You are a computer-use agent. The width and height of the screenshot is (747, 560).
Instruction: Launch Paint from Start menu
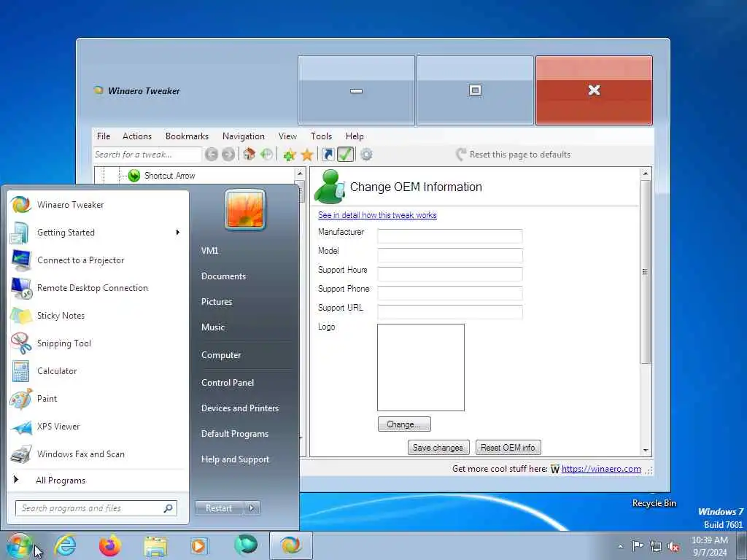98,399
